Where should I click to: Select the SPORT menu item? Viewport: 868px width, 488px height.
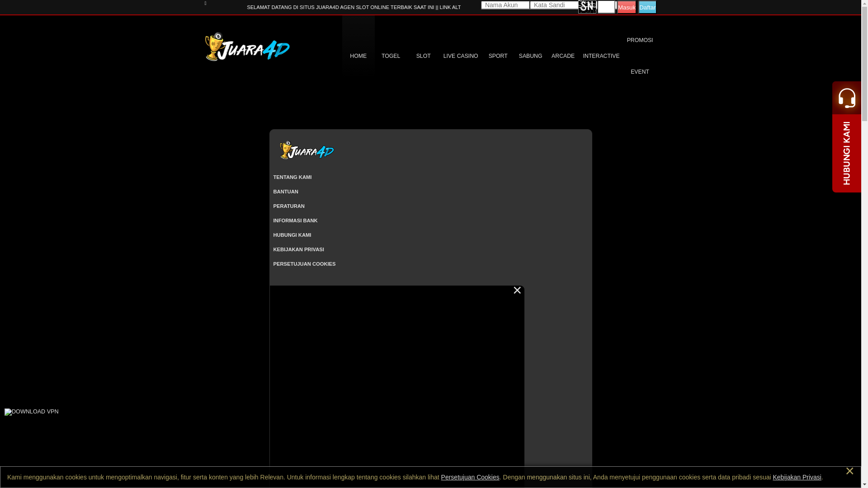tap(498, 56)
